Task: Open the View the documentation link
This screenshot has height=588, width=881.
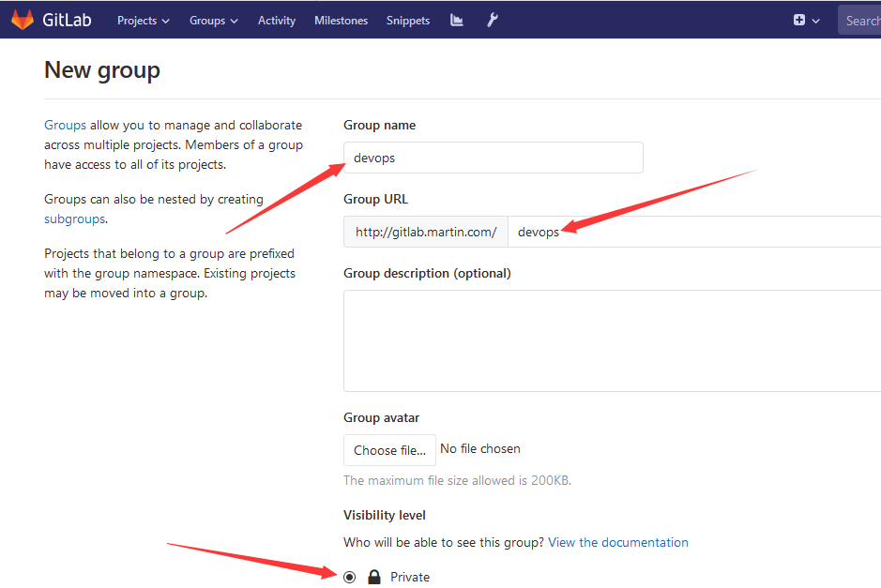Action: [x=618, y=542]
